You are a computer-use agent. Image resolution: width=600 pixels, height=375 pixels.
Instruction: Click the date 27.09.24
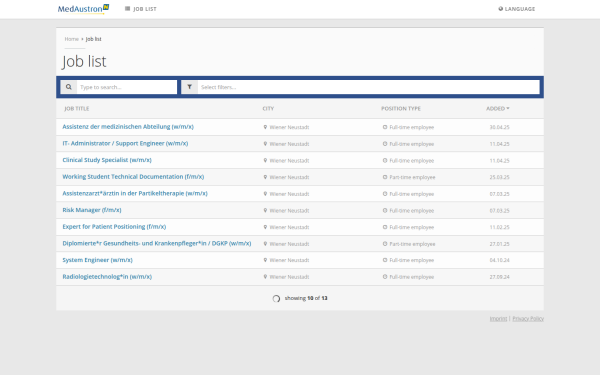[499, 277]
